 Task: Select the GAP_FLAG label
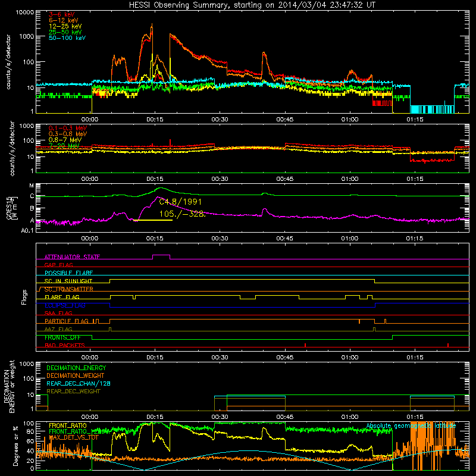(58, 265)
